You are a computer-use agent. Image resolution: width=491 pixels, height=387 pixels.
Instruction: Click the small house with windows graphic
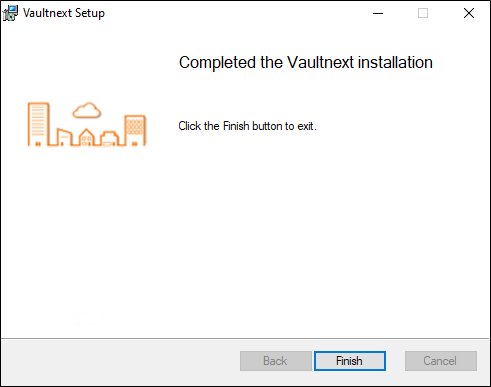87,137
